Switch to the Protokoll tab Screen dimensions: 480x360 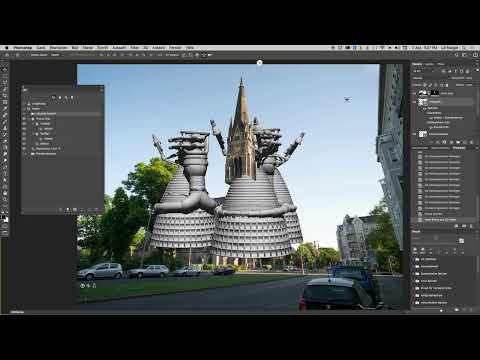tap(459, 148)
